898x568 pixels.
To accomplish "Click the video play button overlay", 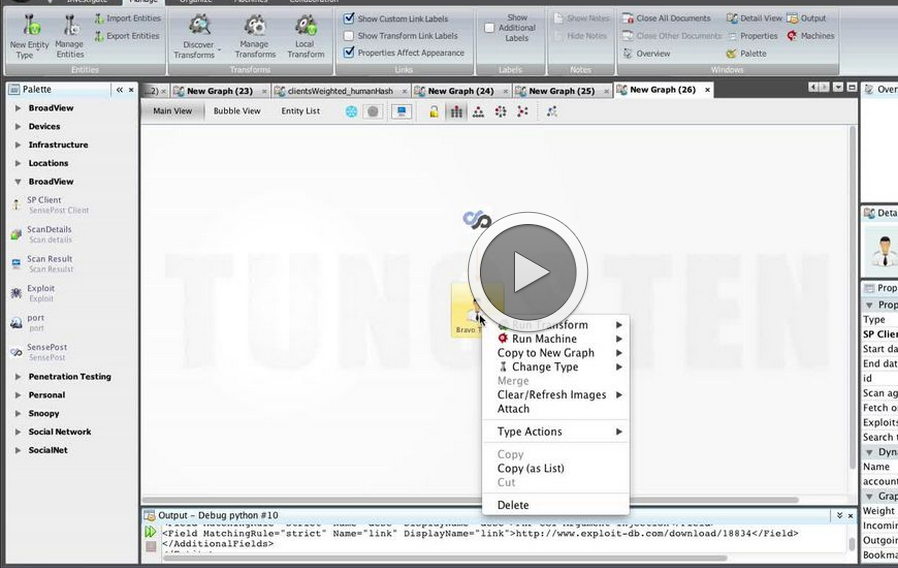I will pyautogui.click(x=527, y=271).
